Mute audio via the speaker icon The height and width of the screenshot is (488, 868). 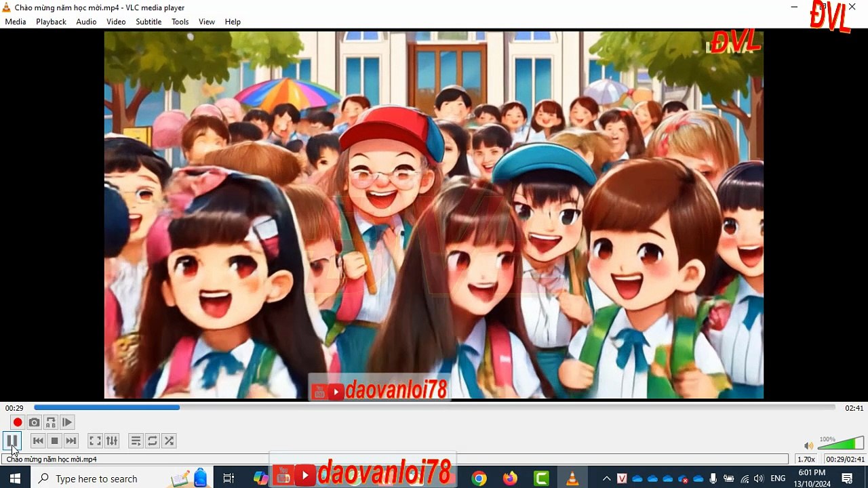pos(808,445)
